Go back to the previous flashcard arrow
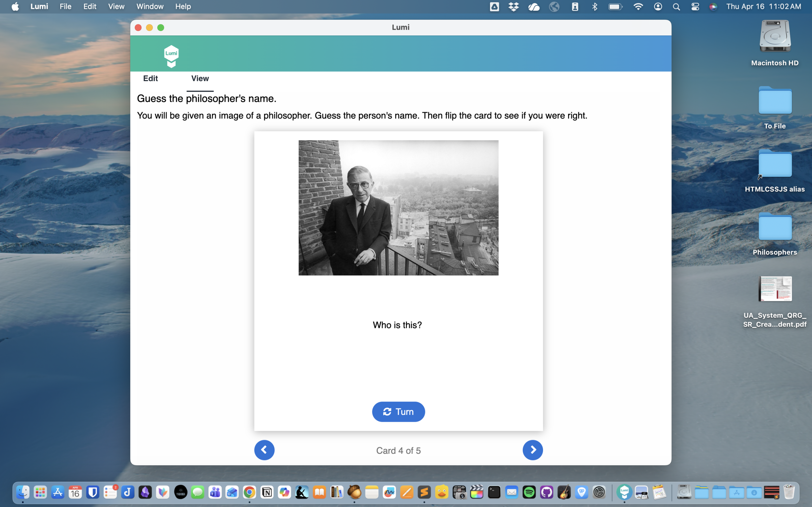 (x=264, y=450)
